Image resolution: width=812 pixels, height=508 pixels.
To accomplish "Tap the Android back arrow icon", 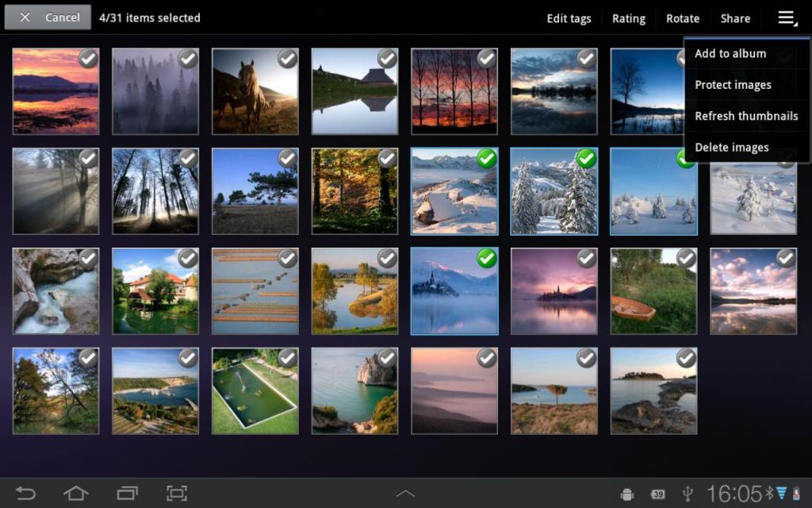I will point(25,493).
